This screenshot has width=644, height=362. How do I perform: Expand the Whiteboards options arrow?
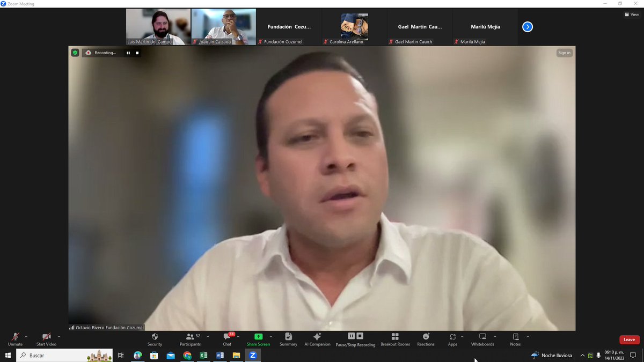(x=495, y=337)
